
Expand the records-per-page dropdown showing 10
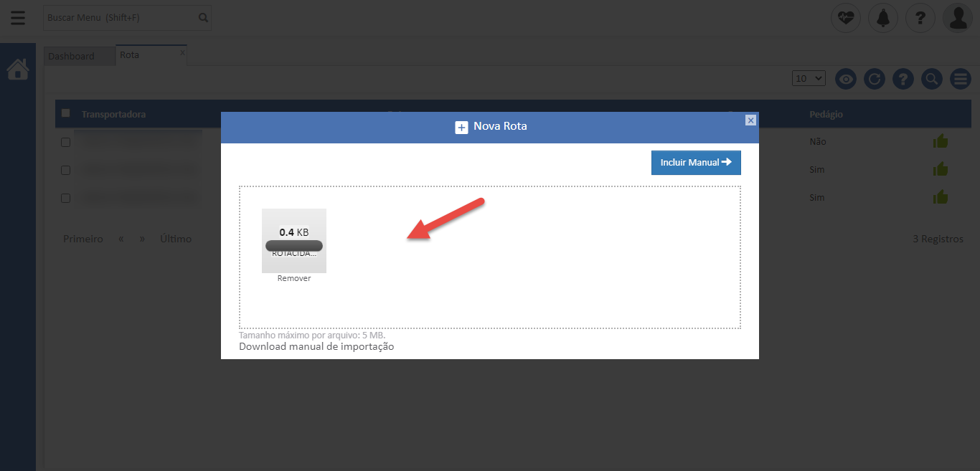pos(809,79)
